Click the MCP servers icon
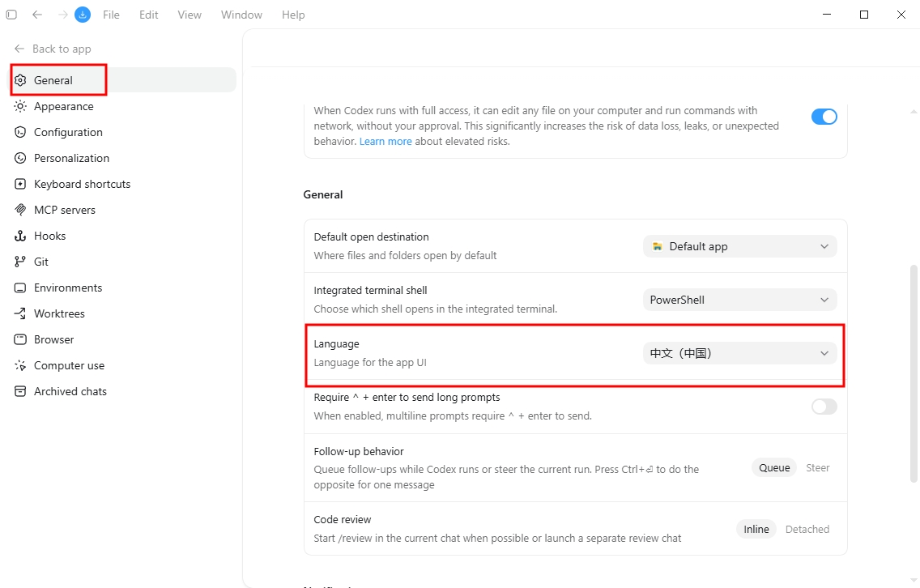Screen dimensions: 920x588 tap(20, 210)
